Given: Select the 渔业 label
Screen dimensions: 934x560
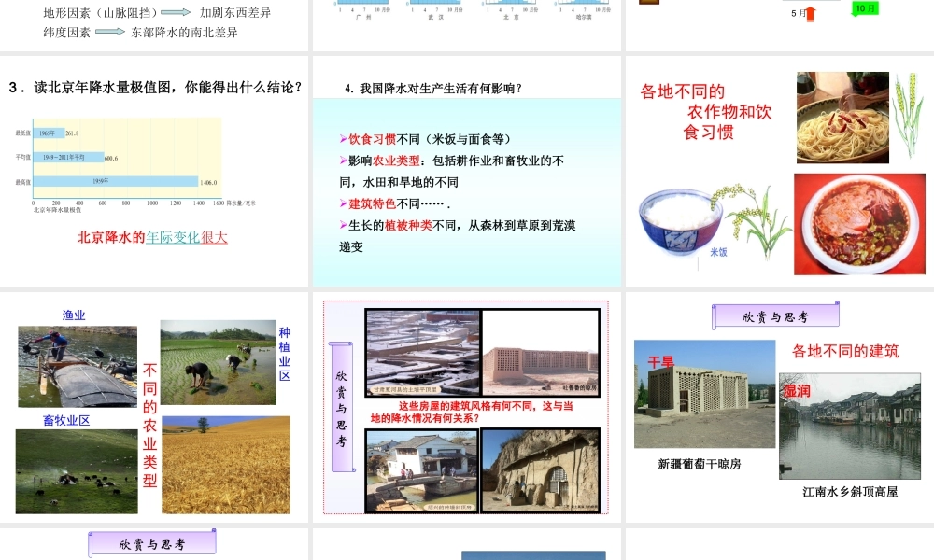Looking at the screenshot, I should click(74, 315).
